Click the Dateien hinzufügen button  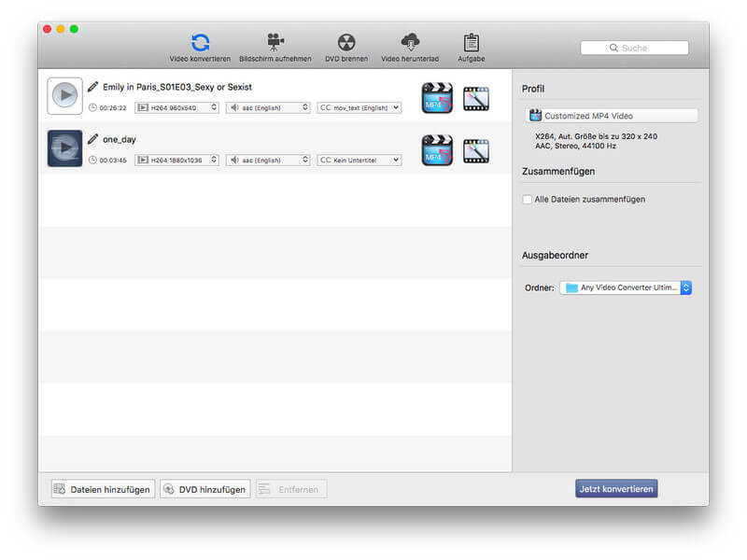click(101, 489)
